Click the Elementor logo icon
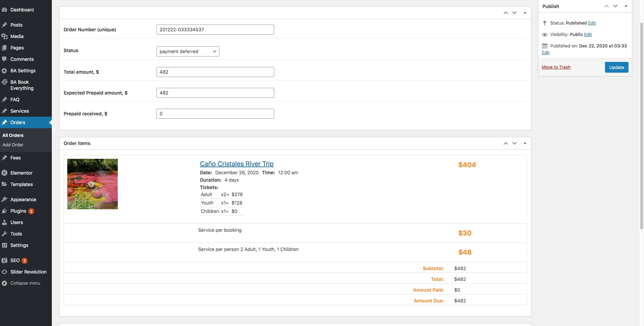The width and height of the screenshot is (644, 326). click(4, 173)
